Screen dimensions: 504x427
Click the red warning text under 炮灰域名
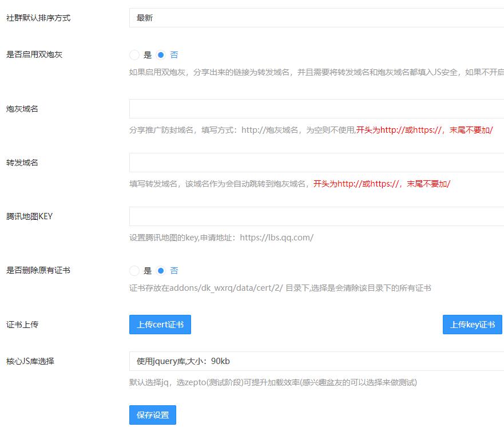pyautogui.click(x=424, y=131)
